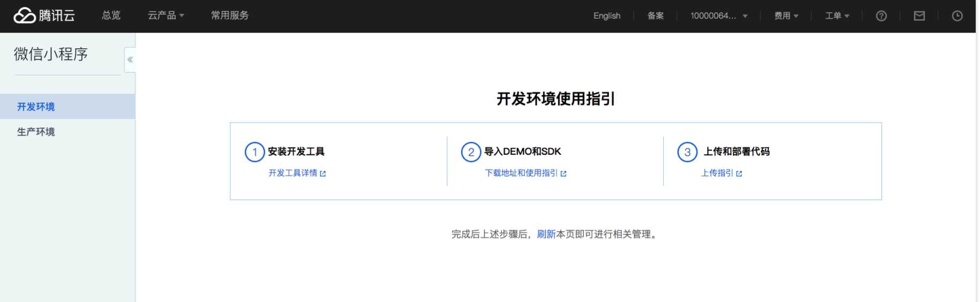Expand the 工单 dropdown

(x=837, y=16)
